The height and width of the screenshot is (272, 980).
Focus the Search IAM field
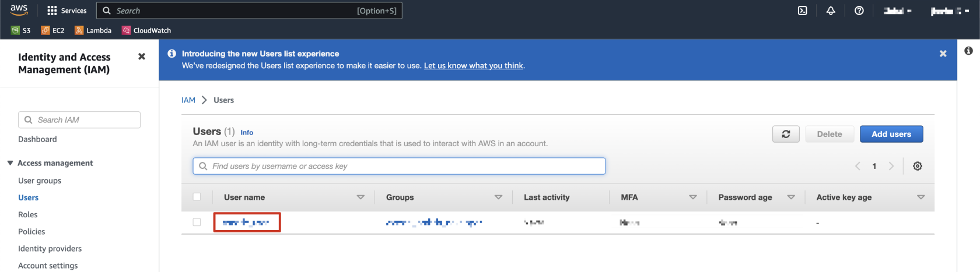(79, 119)
